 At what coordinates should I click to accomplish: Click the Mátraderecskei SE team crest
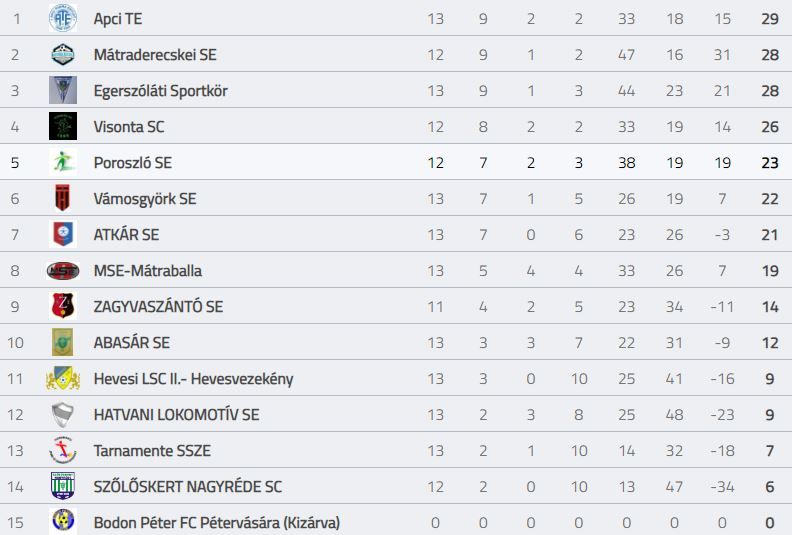point(63,55)
